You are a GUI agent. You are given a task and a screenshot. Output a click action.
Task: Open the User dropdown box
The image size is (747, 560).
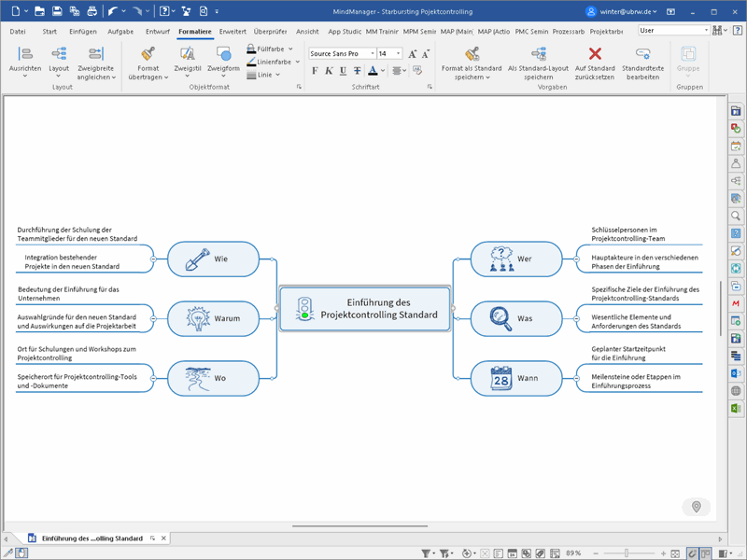click(x=674, y=30)
